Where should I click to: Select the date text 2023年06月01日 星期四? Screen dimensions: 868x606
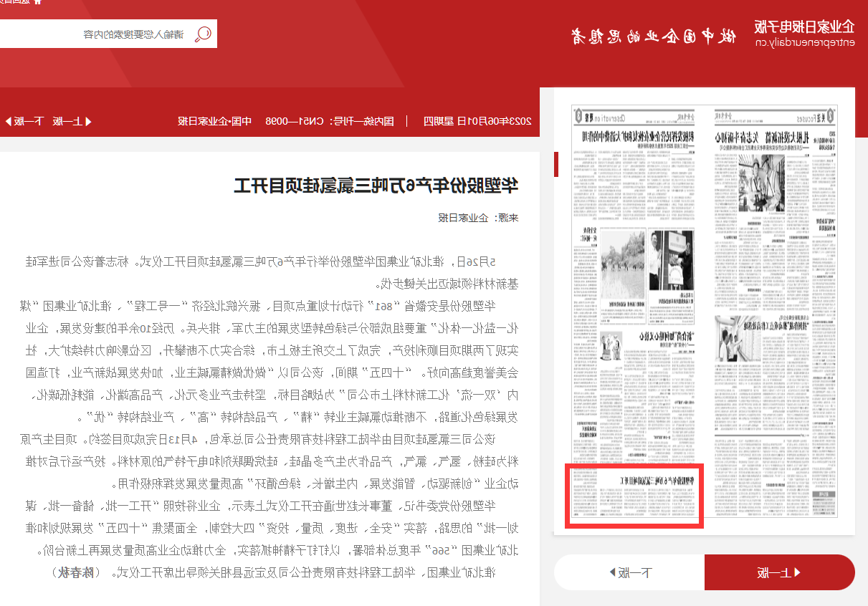[478, 121]
